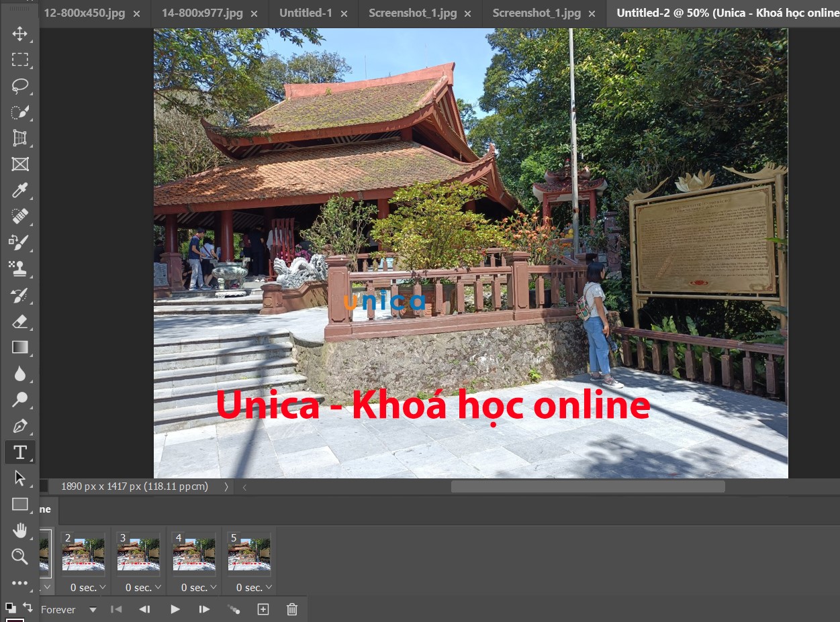Activate the Pen tool
The image size is (840, 622).
[x=19, y=426]
